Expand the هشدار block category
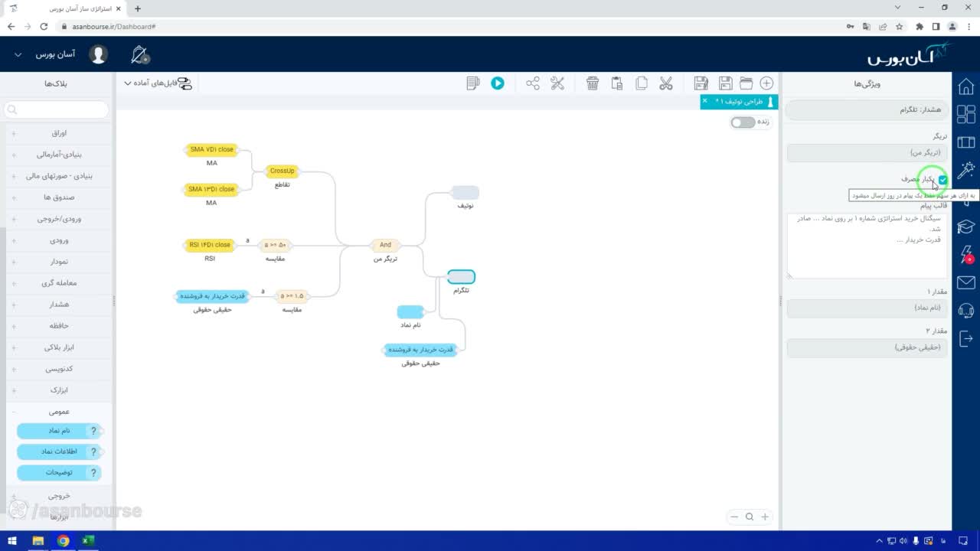 59,305
